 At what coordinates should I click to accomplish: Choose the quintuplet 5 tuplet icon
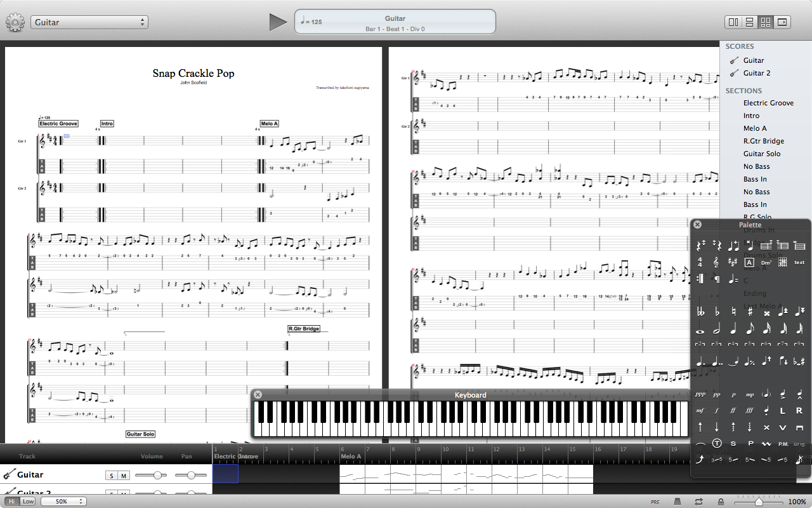[750, 344]
